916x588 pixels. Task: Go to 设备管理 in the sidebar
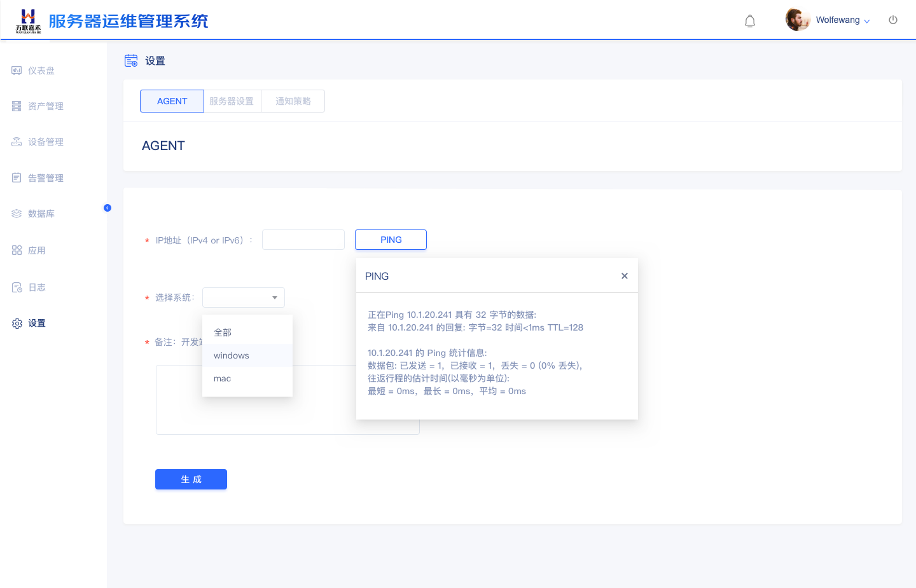[45, 142]
